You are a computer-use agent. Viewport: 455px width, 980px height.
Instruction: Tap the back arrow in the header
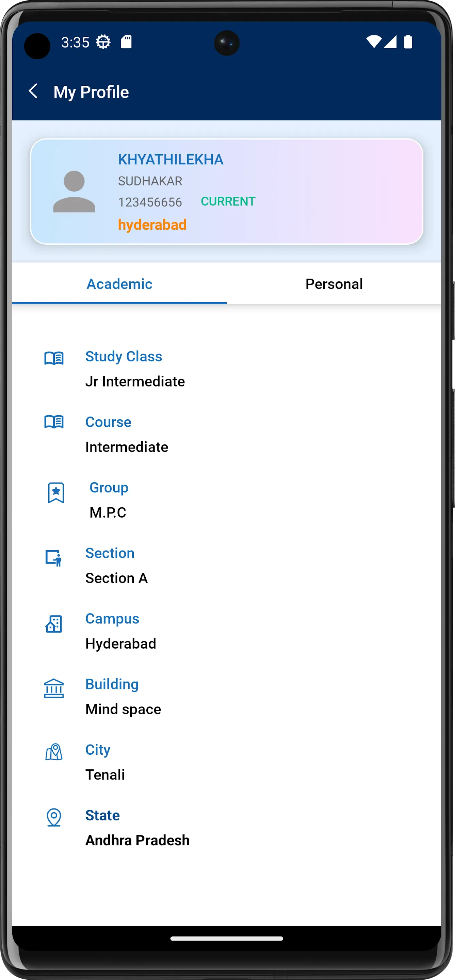coord(33,91)
